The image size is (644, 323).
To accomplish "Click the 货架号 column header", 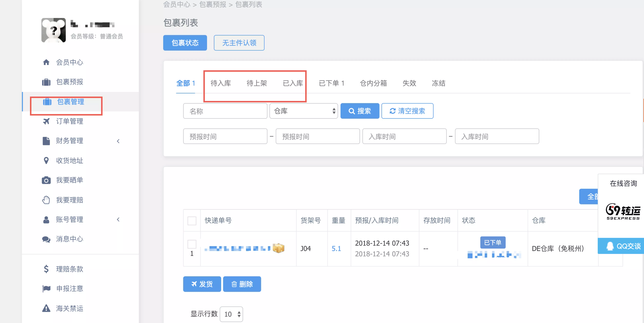I will (x=311, y=220).
